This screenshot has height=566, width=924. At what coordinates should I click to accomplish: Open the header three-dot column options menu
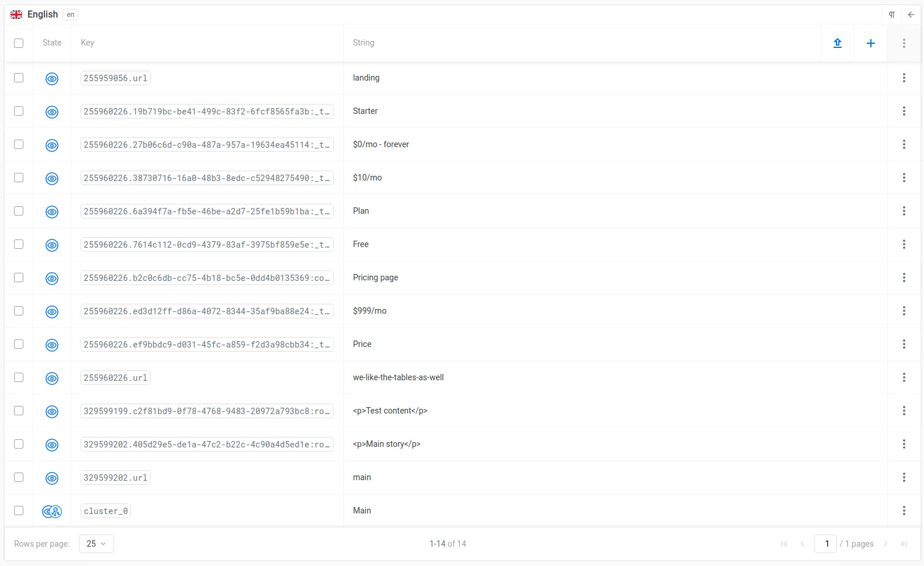(904, 43)
